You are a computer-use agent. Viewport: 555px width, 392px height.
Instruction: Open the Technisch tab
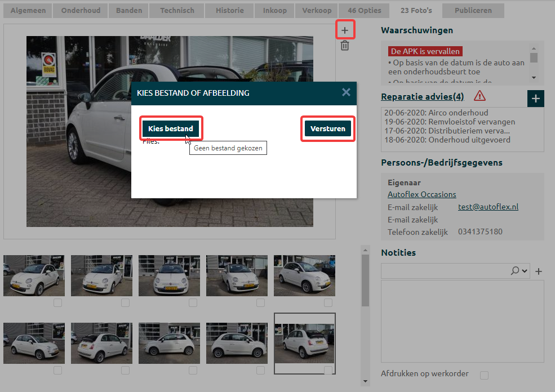177,10
